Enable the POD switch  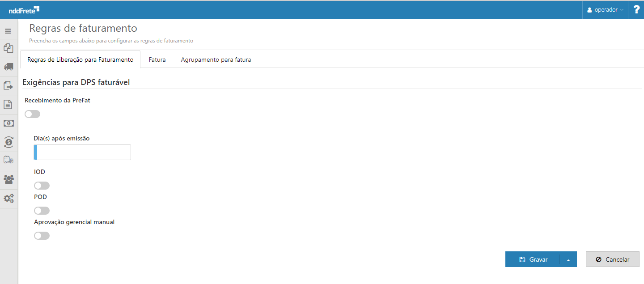[42, 211]
